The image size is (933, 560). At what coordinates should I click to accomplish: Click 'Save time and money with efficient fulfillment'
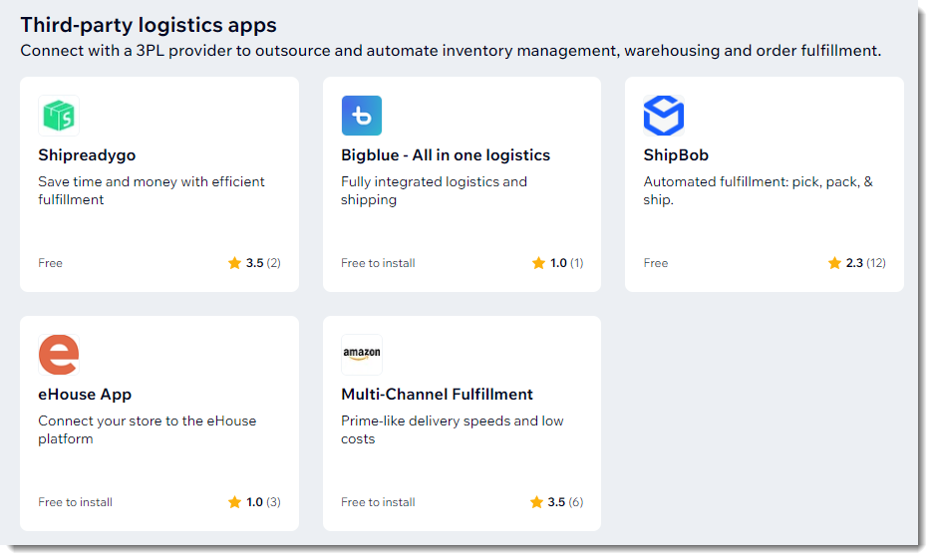tap(152, 190)
